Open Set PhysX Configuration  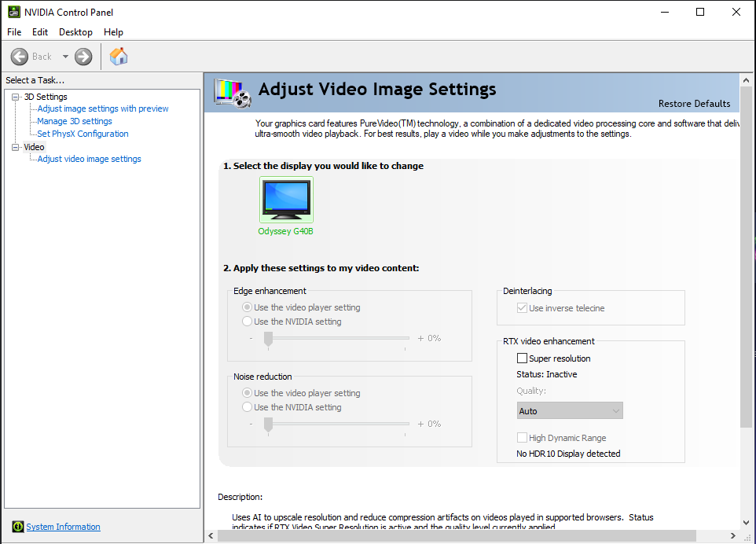point(83,134)
